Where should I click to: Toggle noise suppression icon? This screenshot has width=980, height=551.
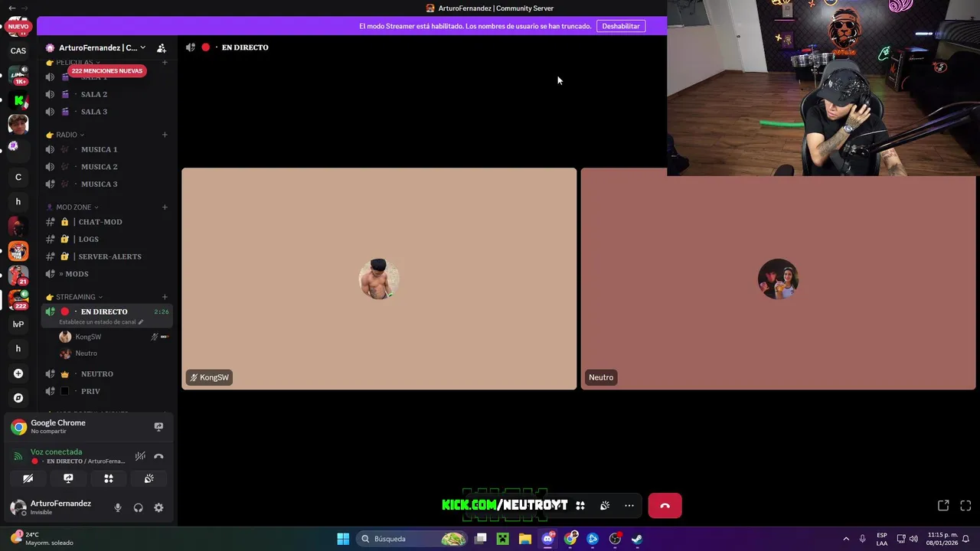(140, 456)
